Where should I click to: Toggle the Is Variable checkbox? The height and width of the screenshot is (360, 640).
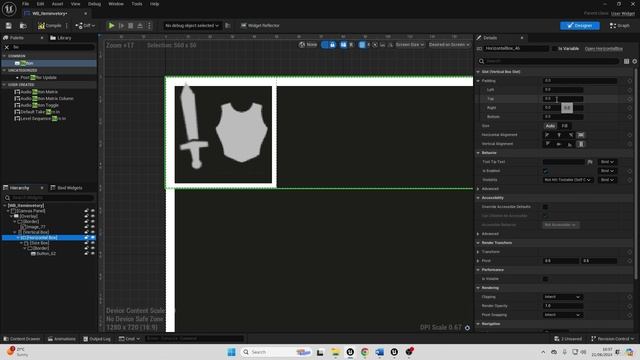coord(555,49)
